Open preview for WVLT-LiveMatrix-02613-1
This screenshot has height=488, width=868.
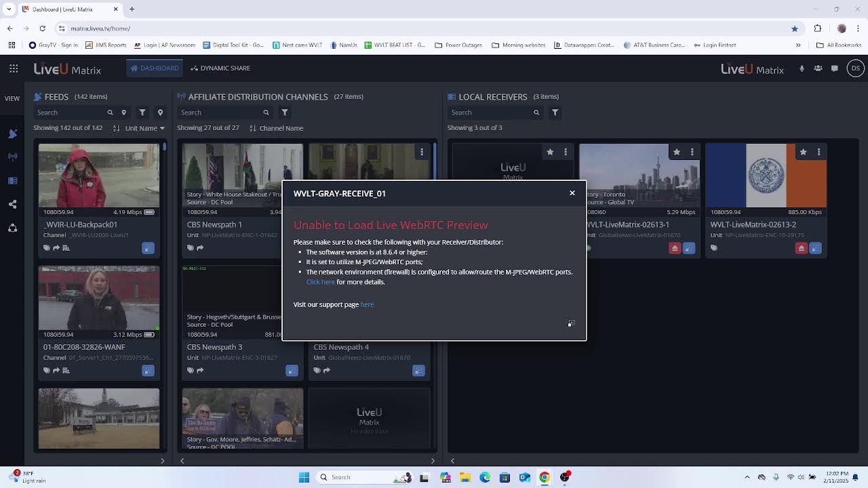[689, 248]
